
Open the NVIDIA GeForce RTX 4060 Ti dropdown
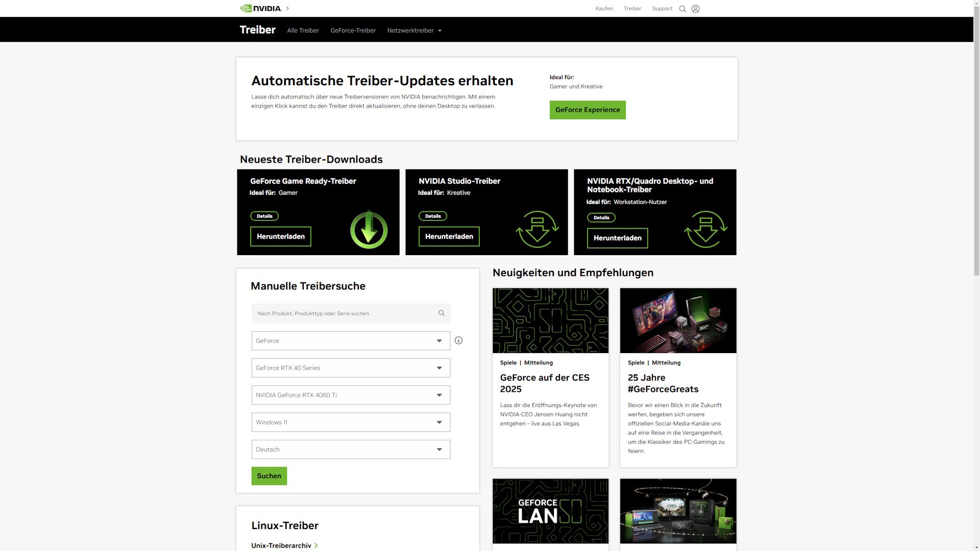pos(351,395)
